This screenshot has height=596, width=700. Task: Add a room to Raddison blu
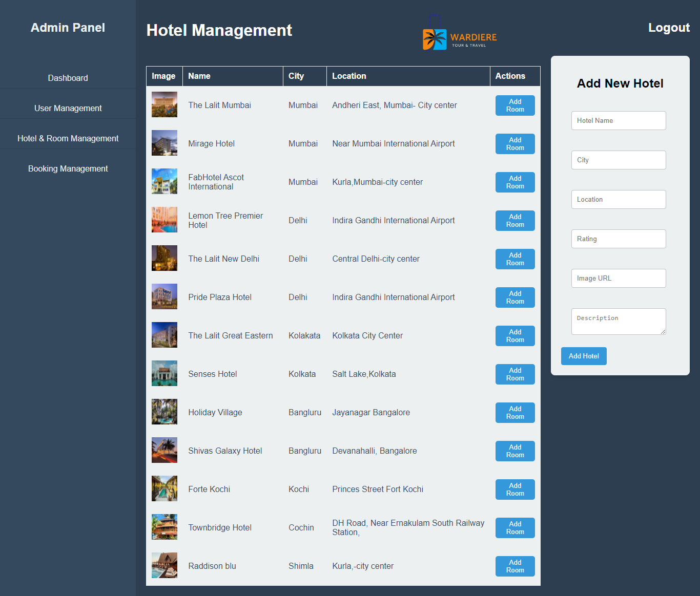click(x=514, y=566)
